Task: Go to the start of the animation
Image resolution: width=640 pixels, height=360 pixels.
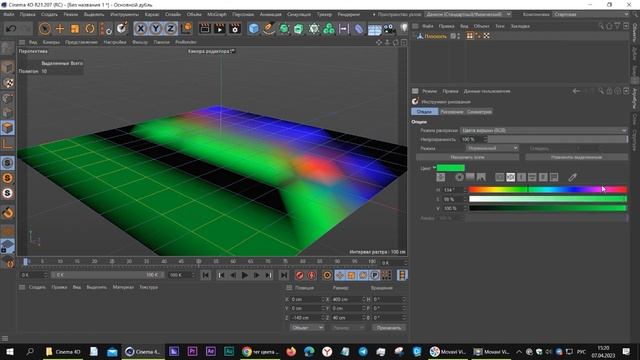Action: pos(206,275)
